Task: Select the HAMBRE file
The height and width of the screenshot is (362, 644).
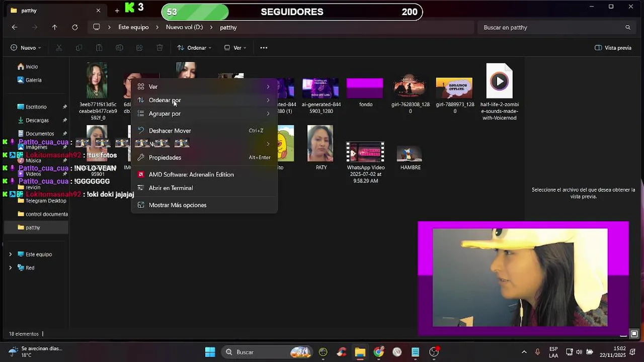Action: pos(410,157)
